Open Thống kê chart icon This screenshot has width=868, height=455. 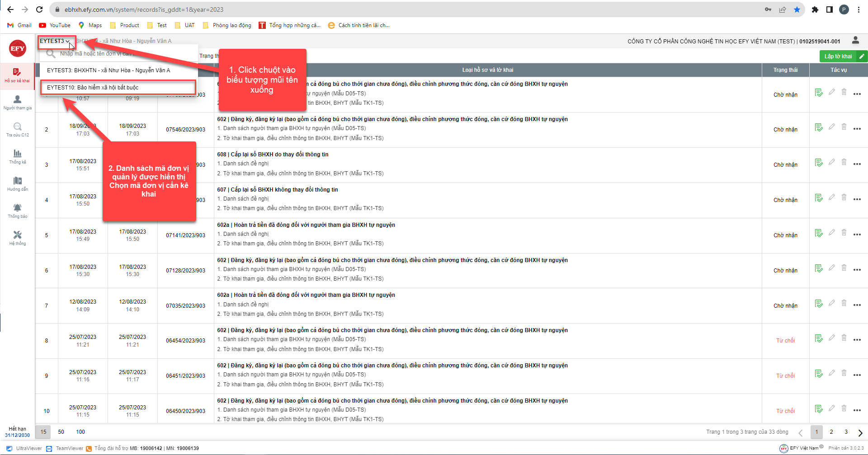17,156
